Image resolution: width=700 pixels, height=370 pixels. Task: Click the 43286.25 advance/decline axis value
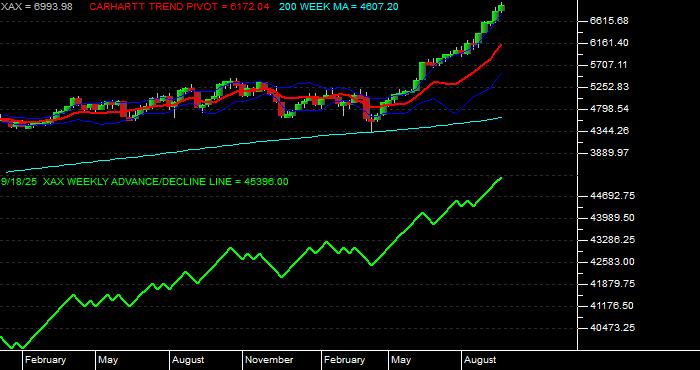tap(612, 240)
